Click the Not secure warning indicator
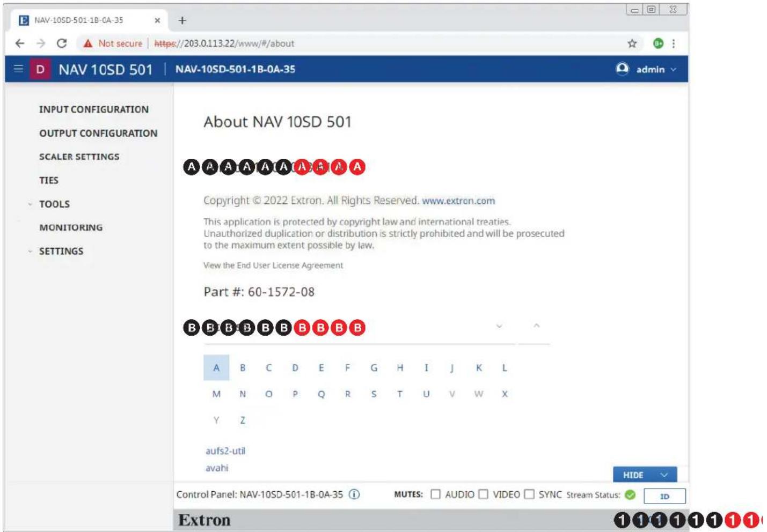 (x=113, y=43)
